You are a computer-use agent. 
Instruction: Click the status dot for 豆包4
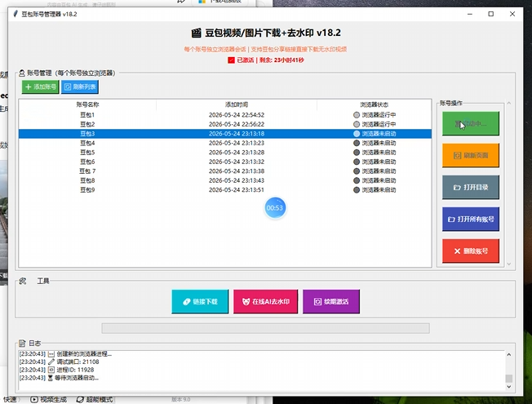pyautogui.click(x=357, y=143)
